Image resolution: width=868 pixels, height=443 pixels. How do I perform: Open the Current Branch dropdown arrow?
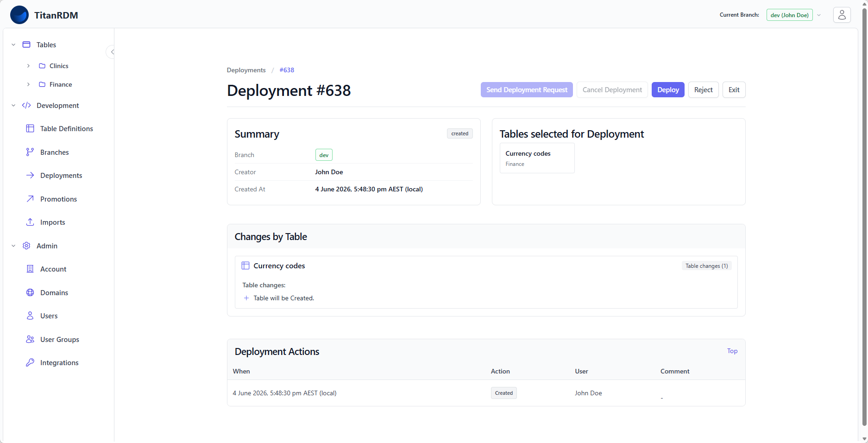click(x=819, y=15)
